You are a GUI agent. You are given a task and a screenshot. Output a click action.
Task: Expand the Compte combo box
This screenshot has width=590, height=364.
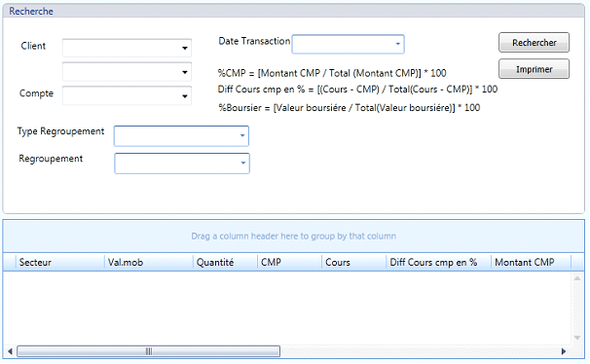[x=184, y=96]
